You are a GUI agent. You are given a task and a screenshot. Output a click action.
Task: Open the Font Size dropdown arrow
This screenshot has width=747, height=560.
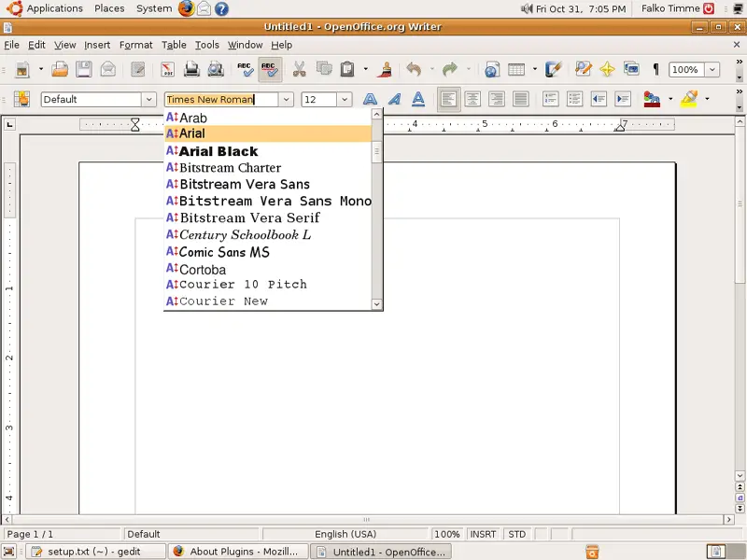(x=345, y=100)
